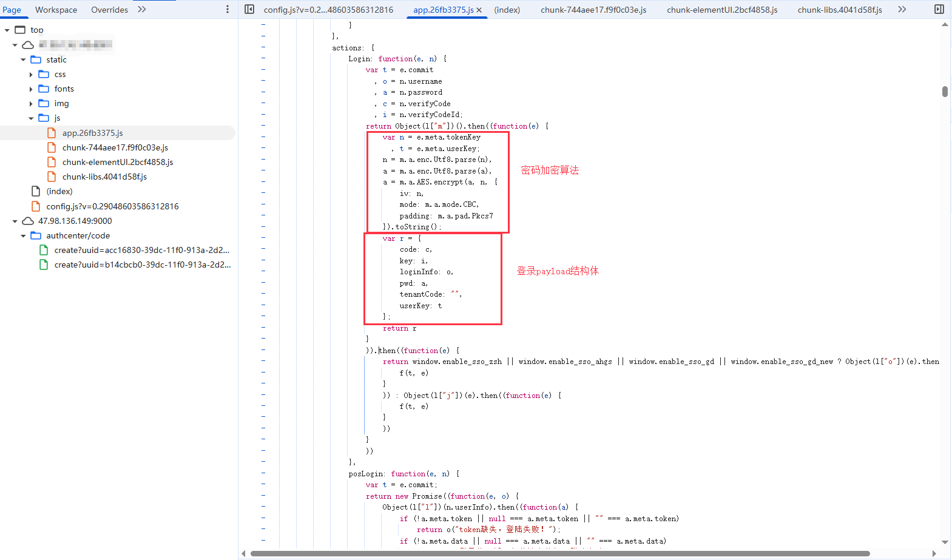The width and height of the screenshot is (952, 560).
Task: Expand the css folder
Action: tap(31, 74)
